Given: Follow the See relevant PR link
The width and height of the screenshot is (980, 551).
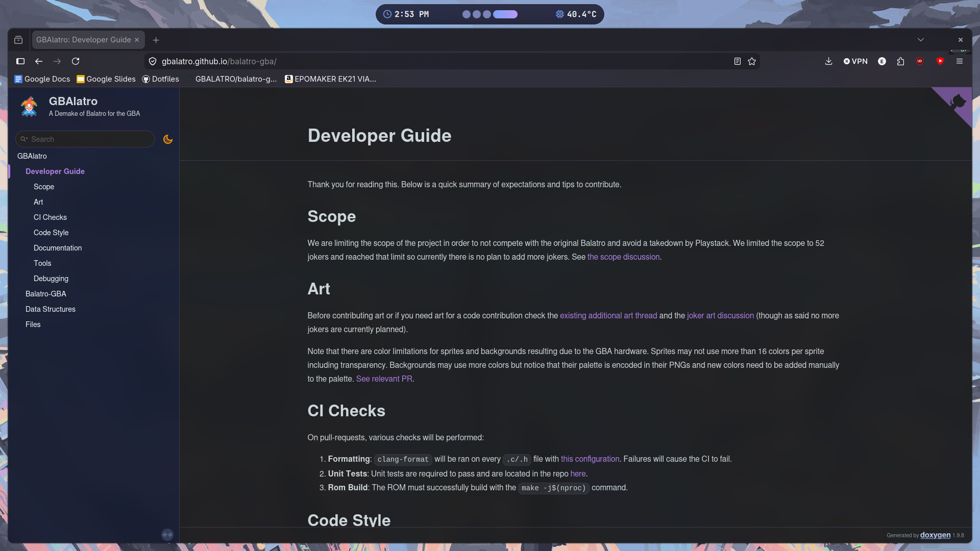Looking at the screenshot, I should click(384, 379).
